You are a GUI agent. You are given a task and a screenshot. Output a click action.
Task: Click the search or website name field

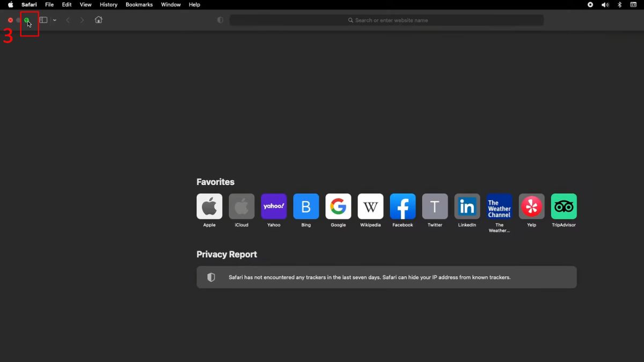386,20
